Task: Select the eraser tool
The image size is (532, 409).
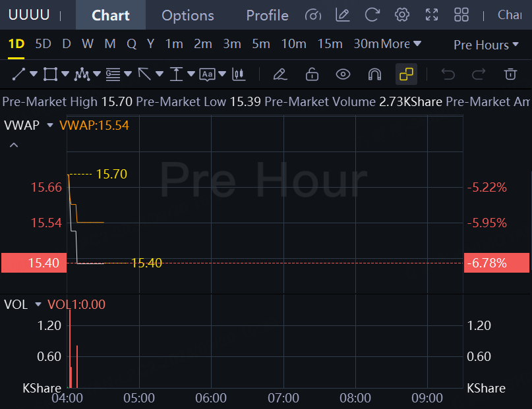Action: click(280, 74)
